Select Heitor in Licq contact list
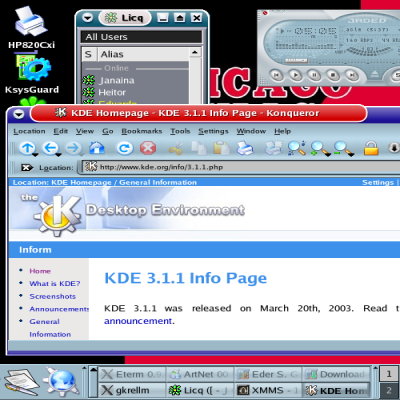Viewport: 400px width, 400px height. tap(112, 92)
